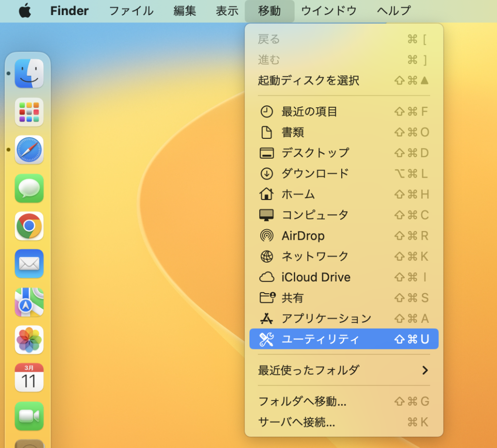Select AirDrop in the menu
Viewport: 497px width, 448px height.
344,235
